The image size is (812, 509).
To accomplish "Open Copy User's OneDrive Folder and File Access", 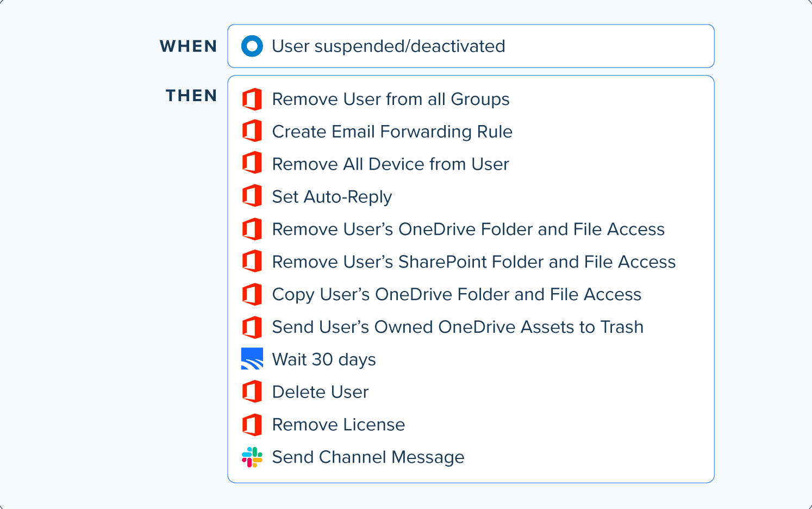I will pos(457,295).
